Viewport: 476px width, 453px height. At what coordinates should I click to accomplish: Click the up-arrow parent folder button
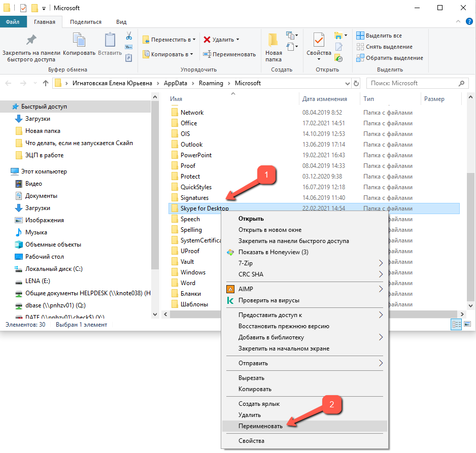pyautogui.click(x=46, y=83)
